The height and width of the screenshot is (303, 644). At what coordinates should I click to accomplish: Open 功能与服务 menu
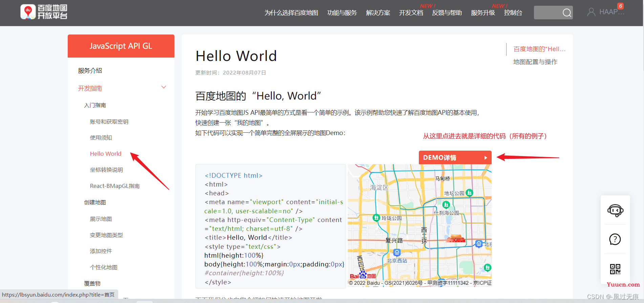pyautogui.click(x=342, y=13)
